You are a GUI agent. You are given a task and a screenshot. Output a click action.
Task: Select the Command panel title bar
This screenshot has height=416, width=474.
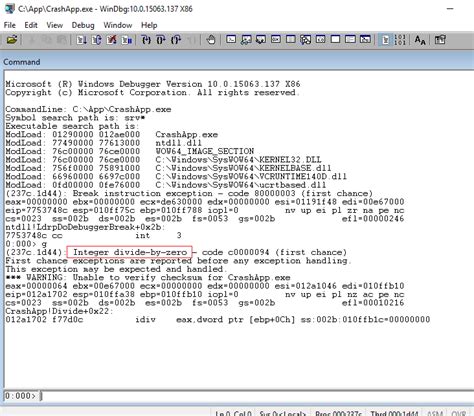[x=237, y=62]
